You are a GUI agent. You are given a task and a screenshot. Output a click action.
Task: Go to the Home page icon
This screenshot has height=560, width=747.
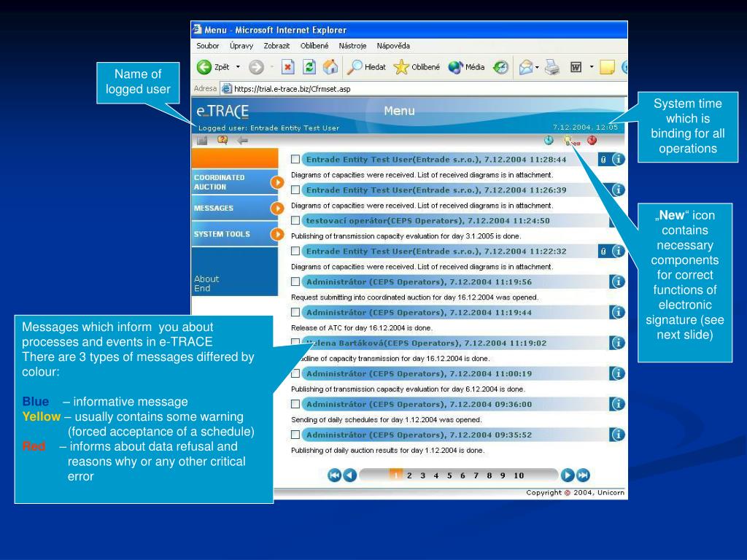pyautogui.click(x=330, y=67)
